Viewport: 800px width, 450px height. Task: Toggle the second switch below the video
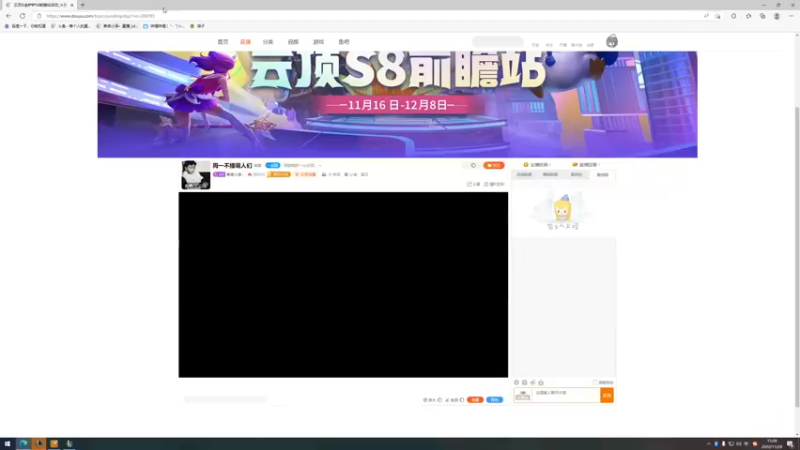pos(462,400)
